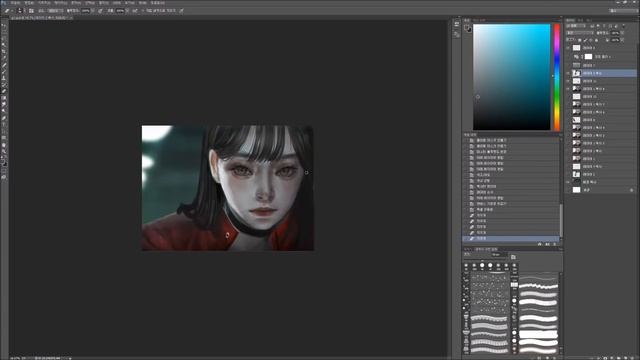
Task: Select the highlighted last history state row
Action: pyautogui.click(x=511, y=238)
